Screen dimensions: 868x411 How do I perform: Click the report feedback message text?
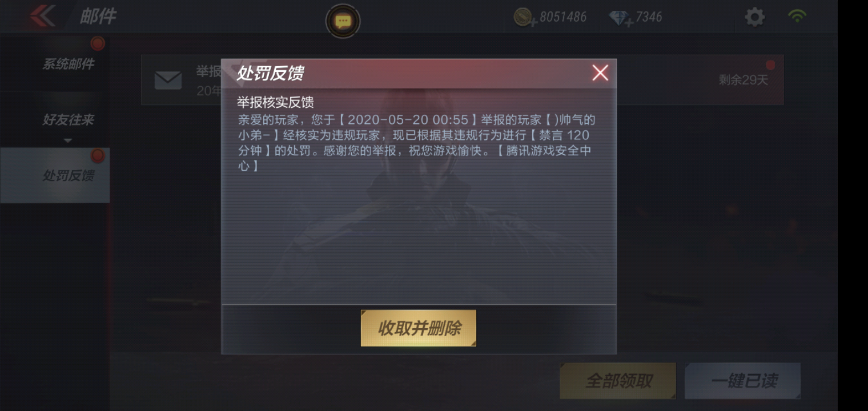click(x=417, y=143)
